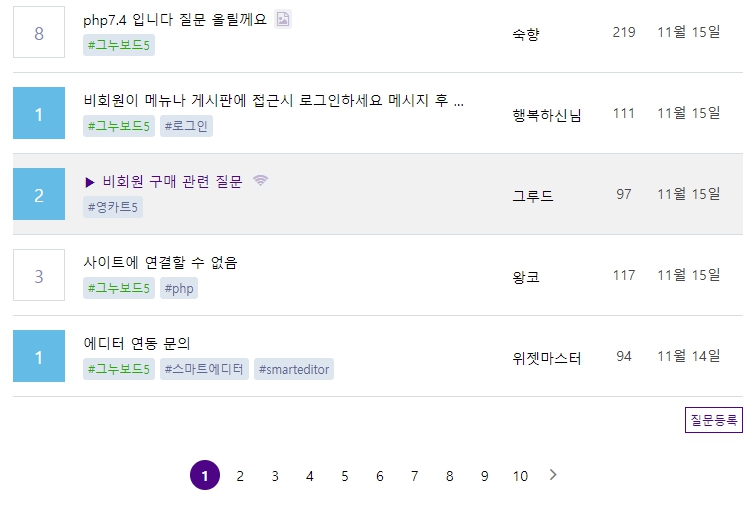756x510 pixels.
Task: Open the php7.4 입니다 질문 올릴께요 post
Action: click(175, 19)
